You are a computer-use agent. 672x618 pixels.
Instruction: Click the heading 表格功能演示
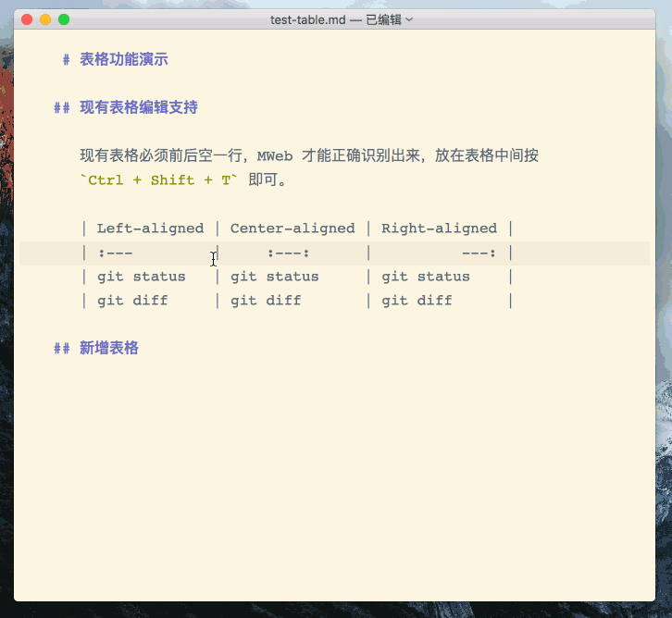coord(124,59)
